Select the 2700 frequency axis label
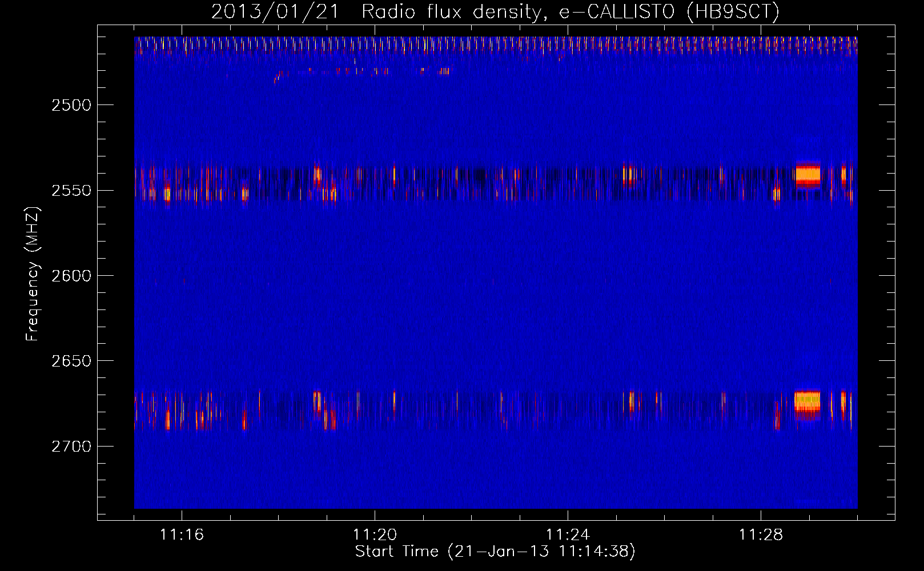This screenshot has width=924, height=571. (x=71, y=447)
